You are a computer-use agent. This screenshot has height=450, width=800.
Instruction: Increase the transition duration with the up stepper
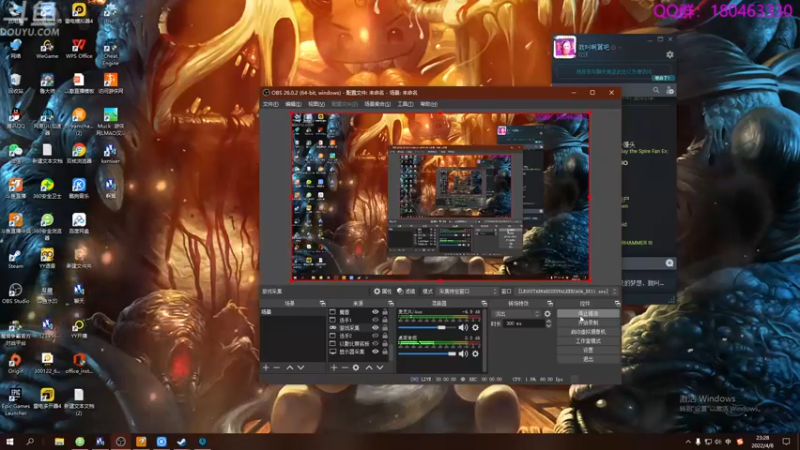click(x=548, y=321)
